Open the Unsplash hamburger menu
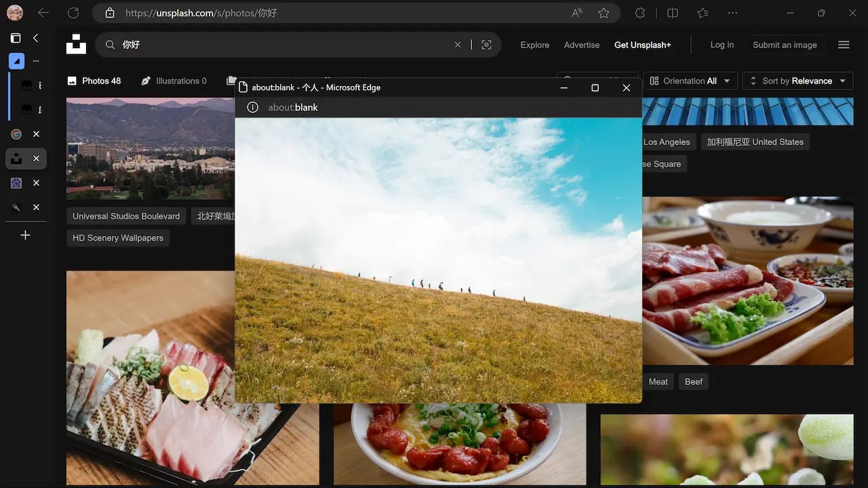 (x=844, y=45)
